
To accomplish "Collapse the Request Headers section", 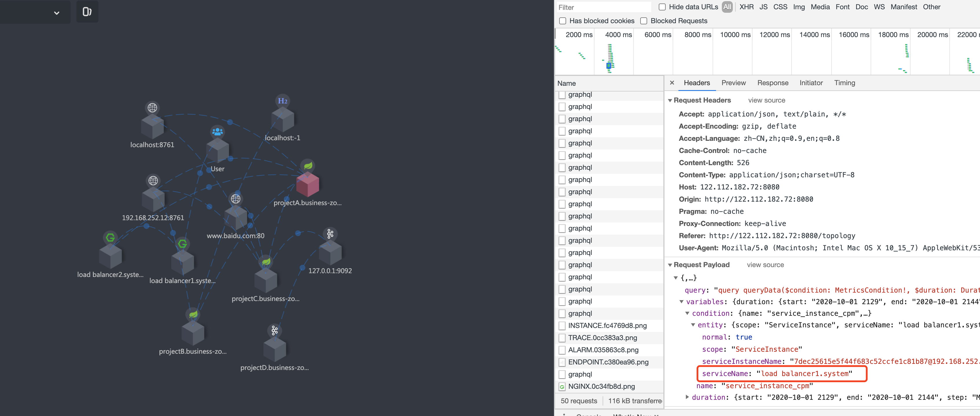I will (x=670, y=101).
